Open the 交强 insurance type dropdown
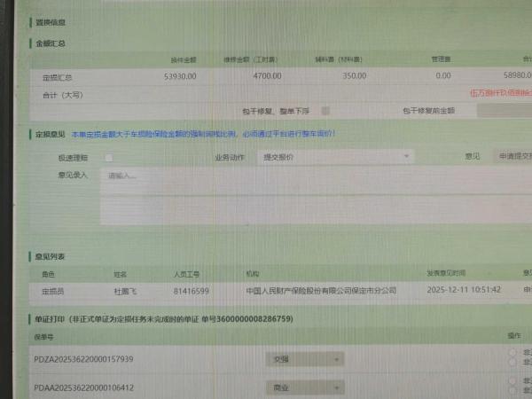The image size is (532, 399). tap(305, 359)
